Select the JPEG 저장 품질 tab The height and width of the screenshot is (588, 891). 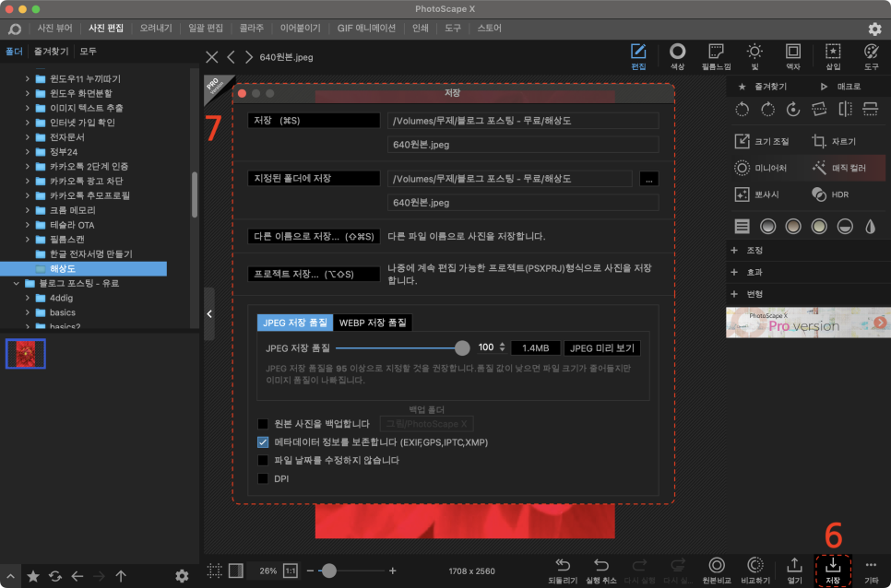click(x=295, y=323)
